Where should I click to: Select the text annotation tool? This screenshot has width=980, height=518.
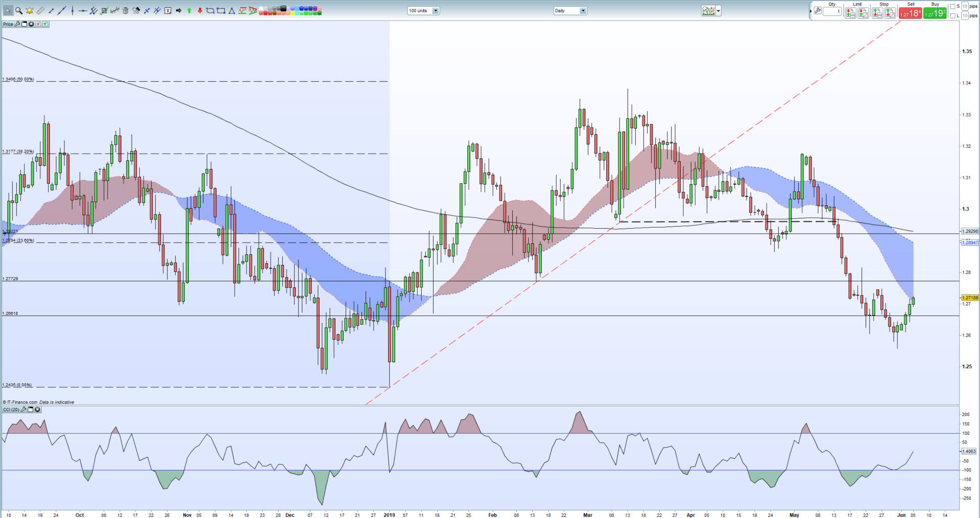point(168,11)
